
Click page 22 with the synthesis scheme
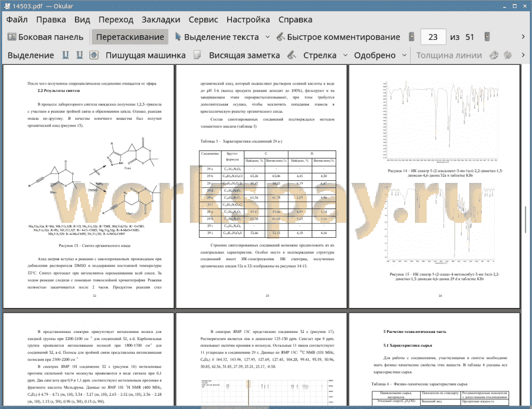pyautogui.click(x=88, y=187)
